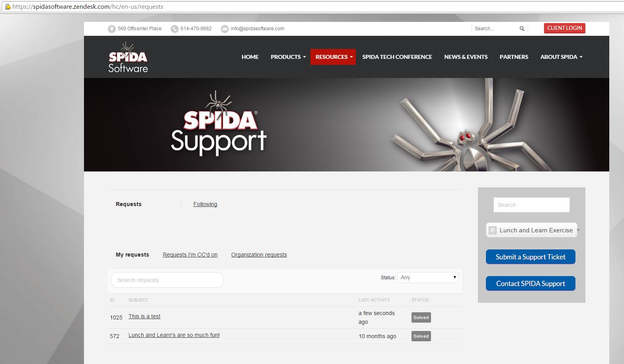The height and width of the screenshot is (364, 624).
Task: Open the Lunch and Learn Exercise user menu
Action: coord(536,230)
